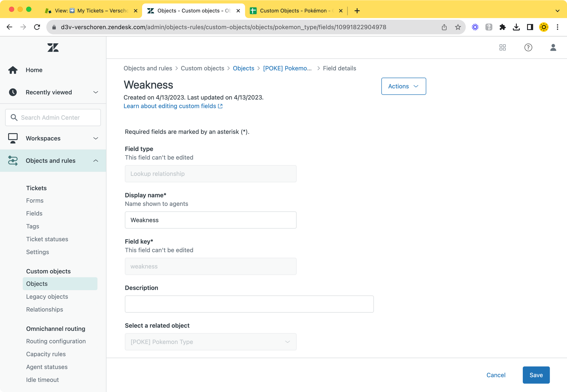
Task: Open the related object dropdown
Action: coord(211,342)
